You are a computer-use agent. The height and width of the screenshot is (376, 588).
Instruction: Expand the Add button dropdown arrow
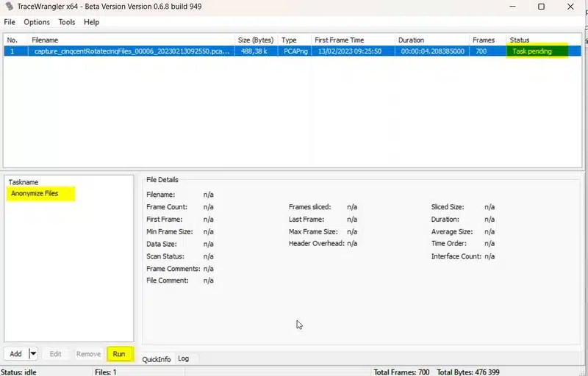click(33, 354)
